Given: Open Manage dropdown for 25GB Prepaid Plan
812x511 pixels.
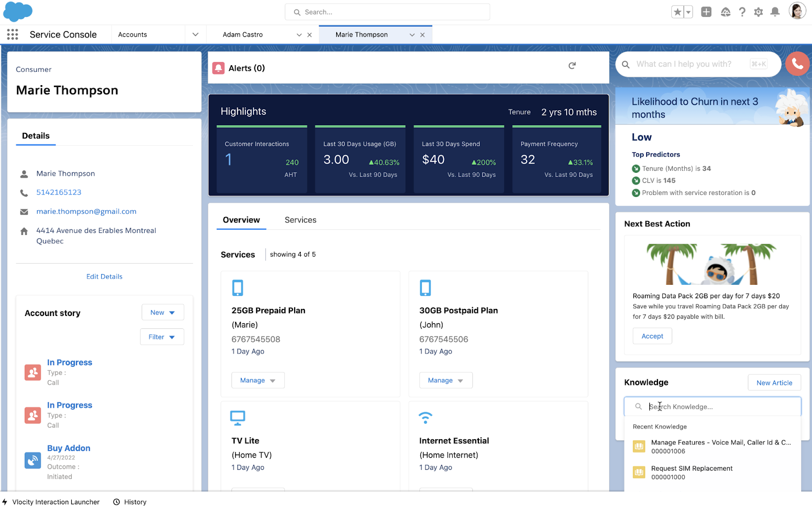Looking at the screenshot, I should [258, 380].
